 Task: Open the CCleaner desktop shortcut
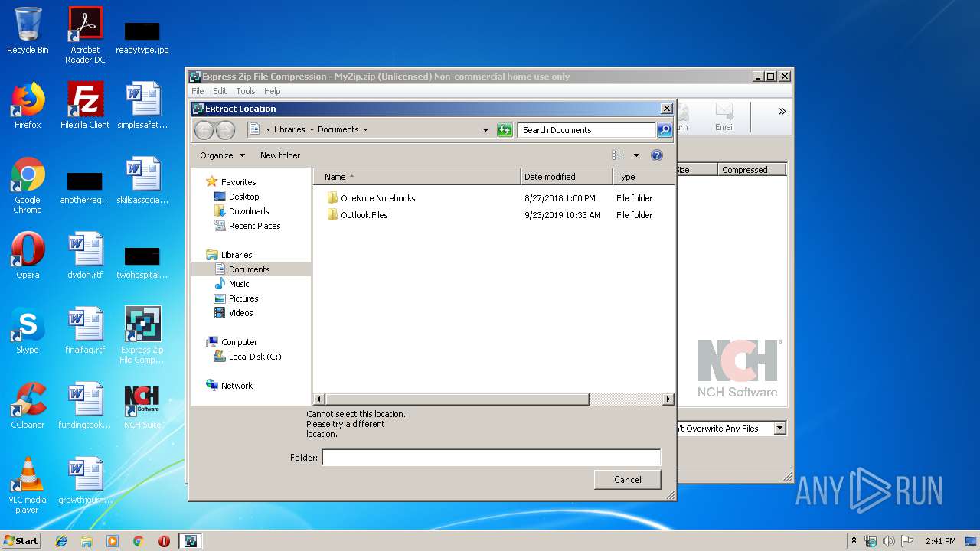coord(28,406)
